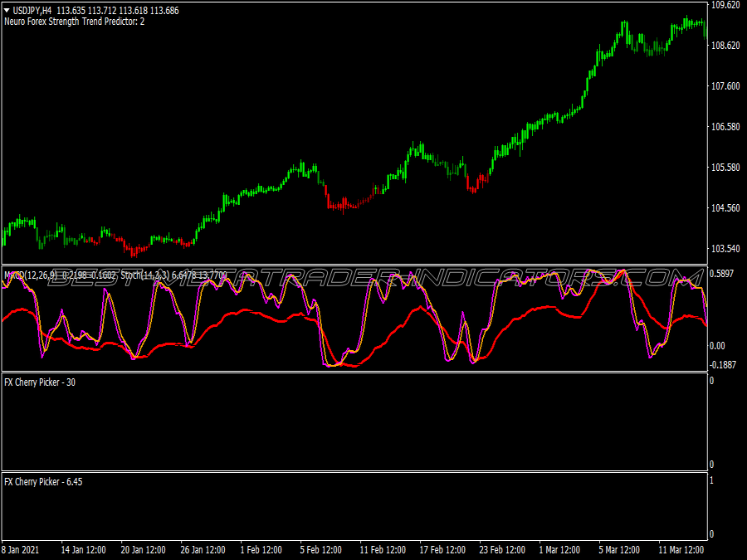Select the OHLC values 113.635 113.712 113.618 113.686
This screenshot has height=560, width=747.
(118, 11)
